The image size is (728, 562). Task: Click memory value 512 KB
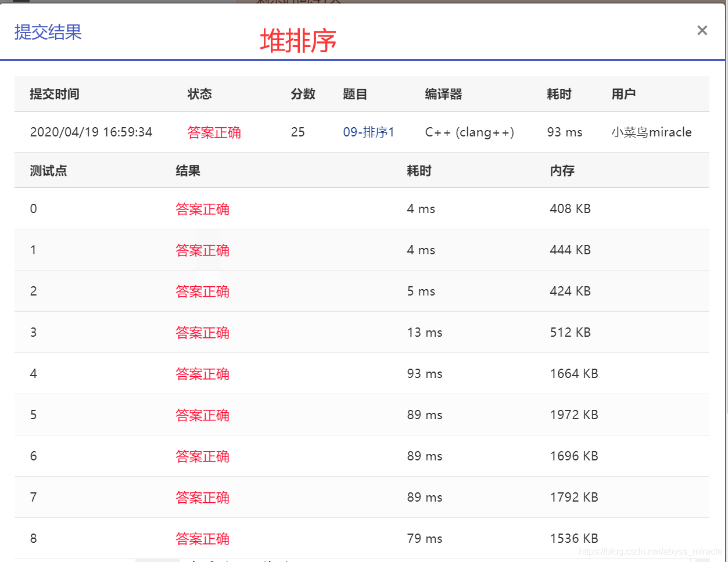pyautogui.click(x=570, y=333)
